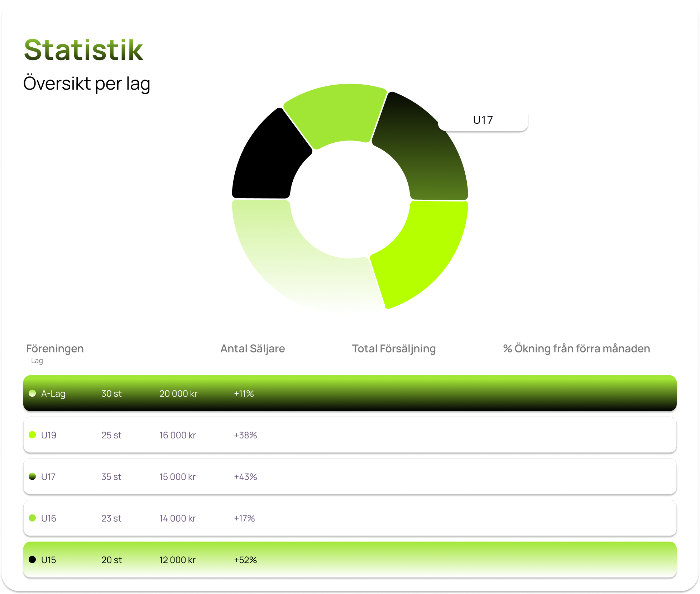This screenshot has width=700, height=594.
Task: Click the A-Lag color dot
Action: [x=32, y=393]
